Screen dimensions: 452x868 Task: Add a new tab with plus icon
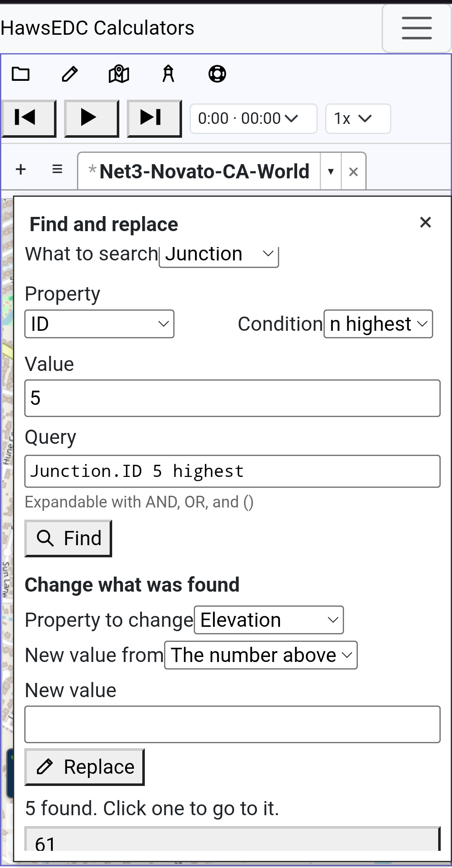tap(21, 170)
